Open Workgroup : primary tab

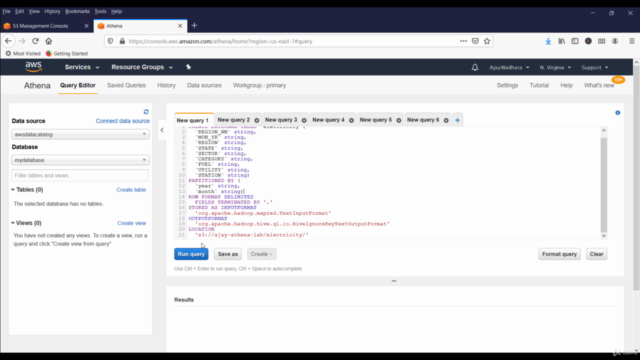pyautogui.click(x=259, y=85)
